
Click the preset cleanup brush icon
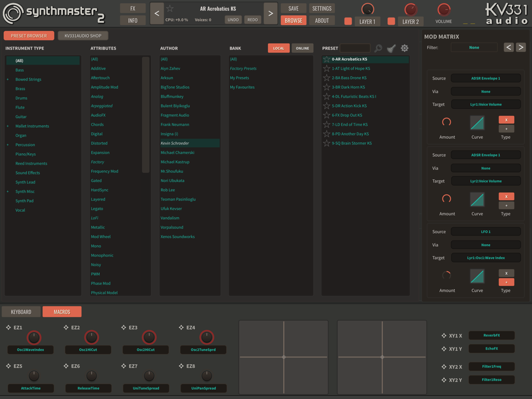click(x=391, y=47)
